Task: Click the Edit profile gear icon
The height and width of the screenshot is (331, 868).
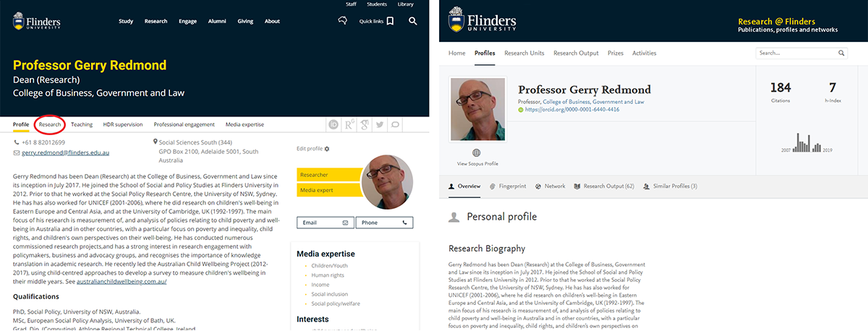Action: 327,149
